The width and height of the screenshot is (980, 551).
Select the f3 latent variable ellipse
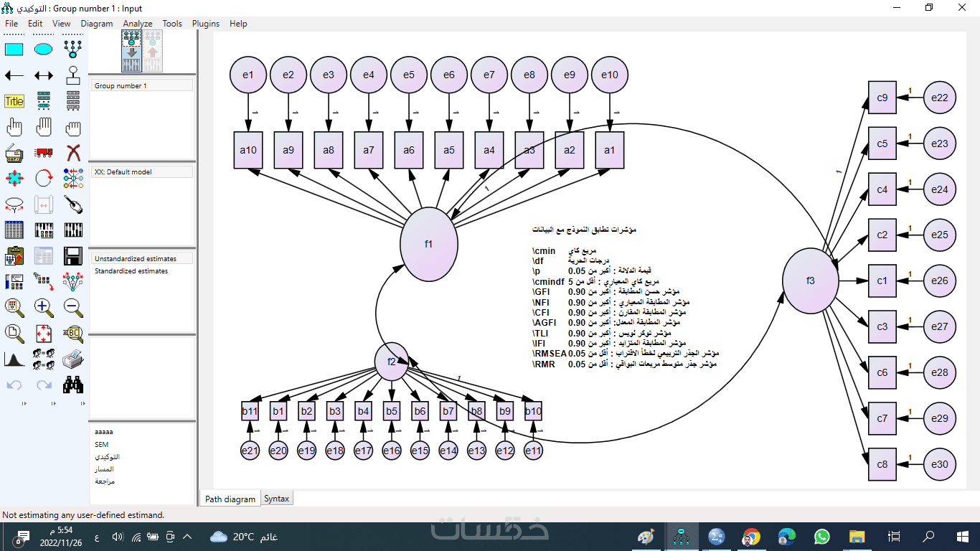[811, 281]
